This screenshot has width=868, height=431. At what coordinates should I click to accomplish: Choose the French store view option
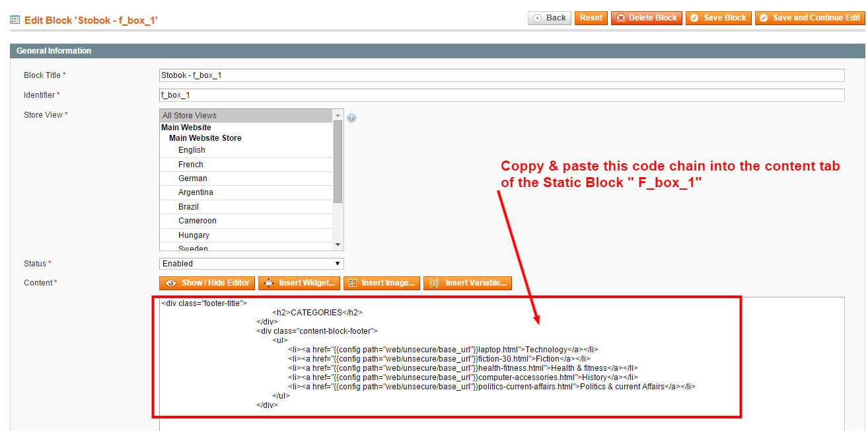[x=246, y=165]
